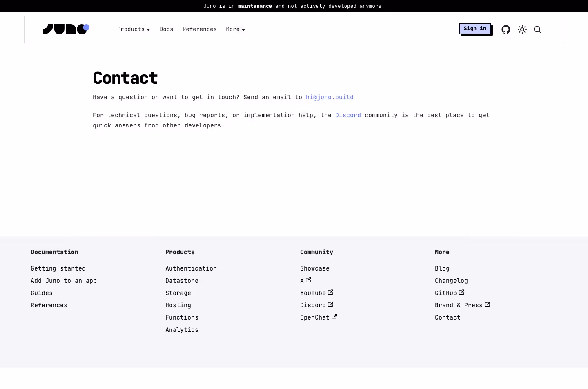Open Docs in the navbar

tap(167, 29)
